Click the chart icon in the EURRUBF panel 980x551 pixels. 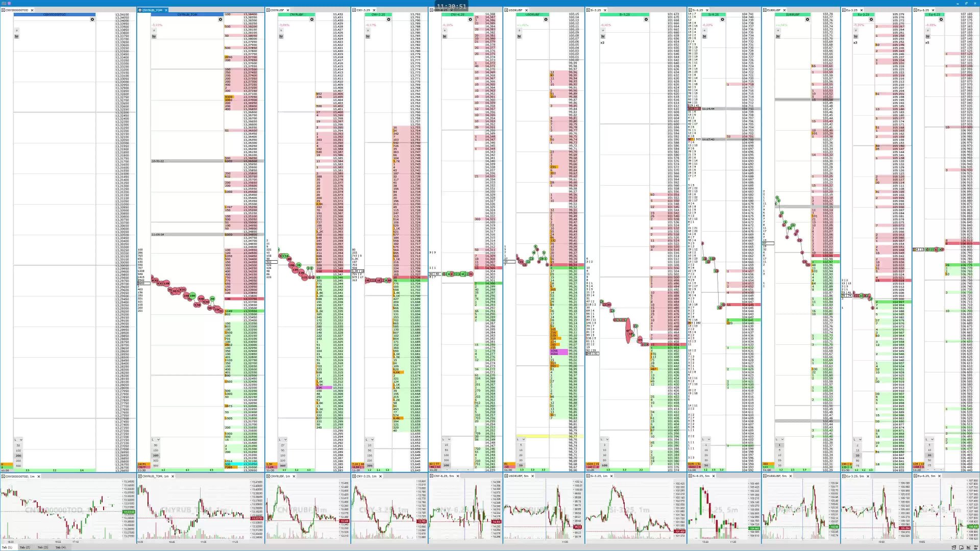[778, 36]
